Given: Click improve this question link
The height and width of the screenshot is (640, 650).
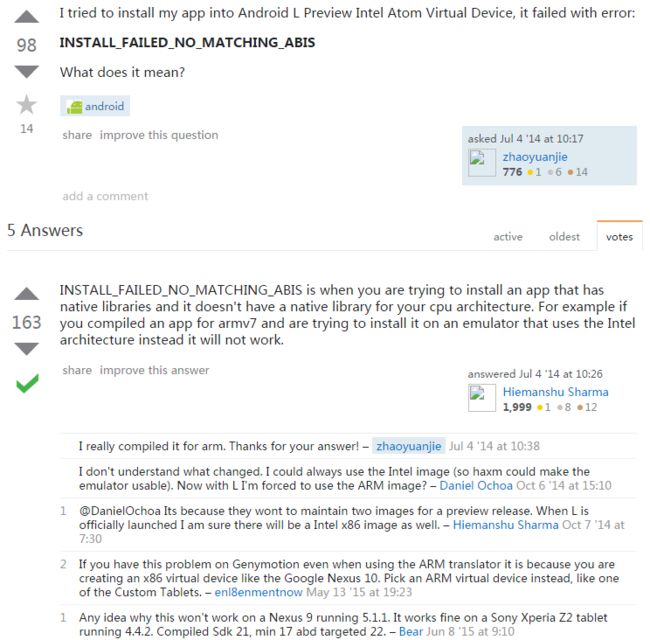Looking at the screenshot, I should click(159, 135).
